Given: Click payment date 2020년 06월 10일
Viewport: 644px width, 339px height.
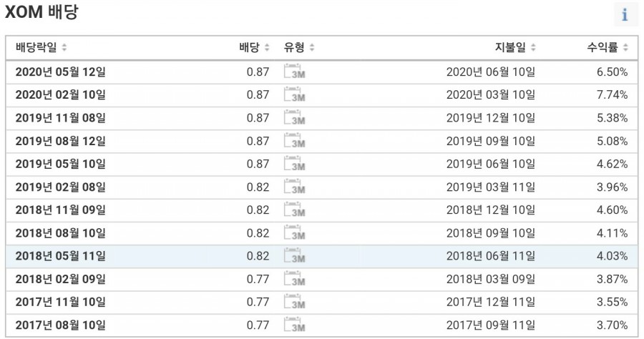Looking at the screenshot, I should tap(491, 72).
